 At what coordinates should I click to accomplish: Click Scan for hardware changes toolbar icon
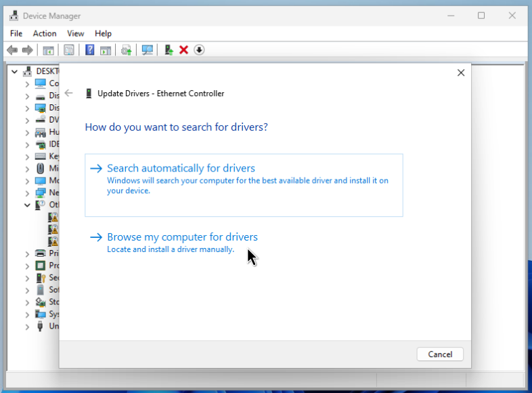pyautogui.click(x=147, y=50)
